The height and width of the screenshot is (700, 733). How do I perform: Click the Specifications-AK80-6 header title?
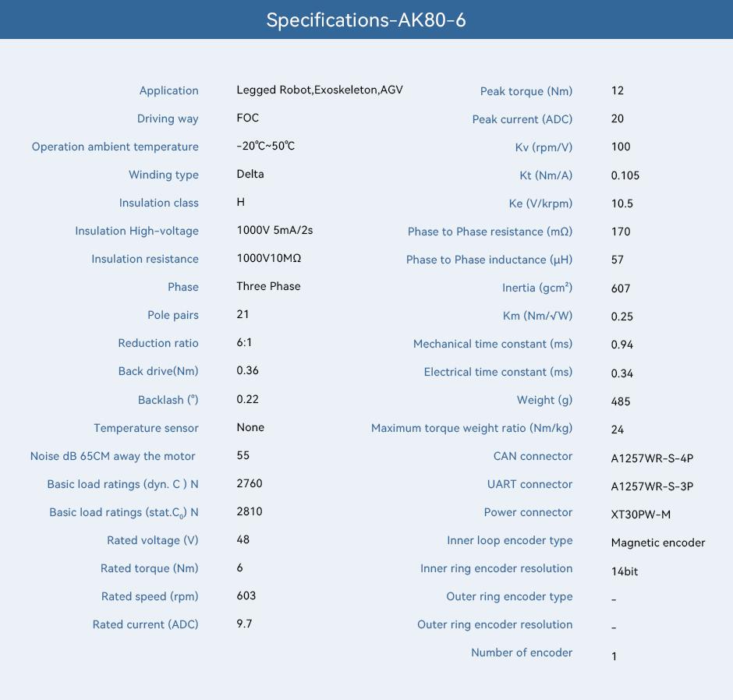(366, 20)
